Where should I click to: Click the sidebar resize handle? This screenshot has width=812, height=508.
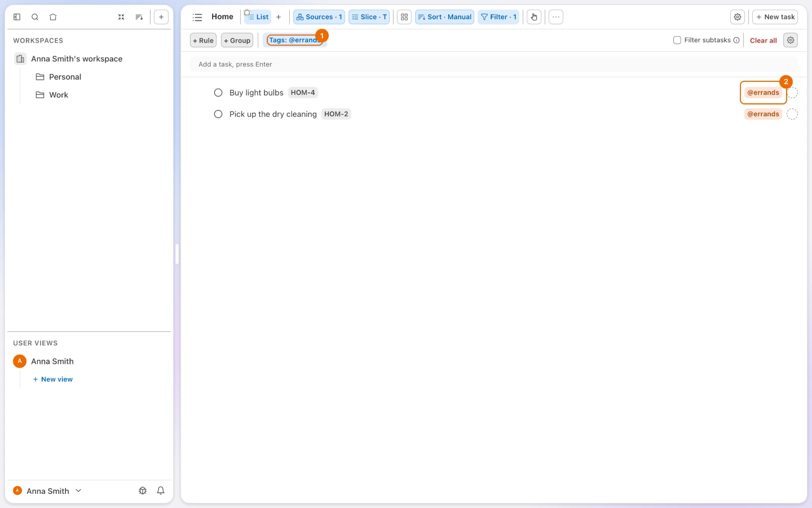[177, 254]
